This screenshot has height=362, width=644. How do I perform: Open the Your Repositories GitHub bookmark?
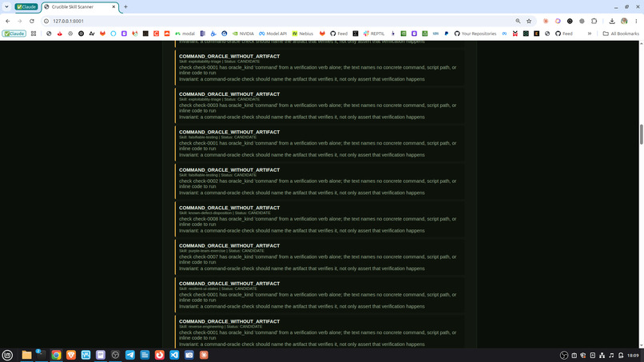(475, 34)
